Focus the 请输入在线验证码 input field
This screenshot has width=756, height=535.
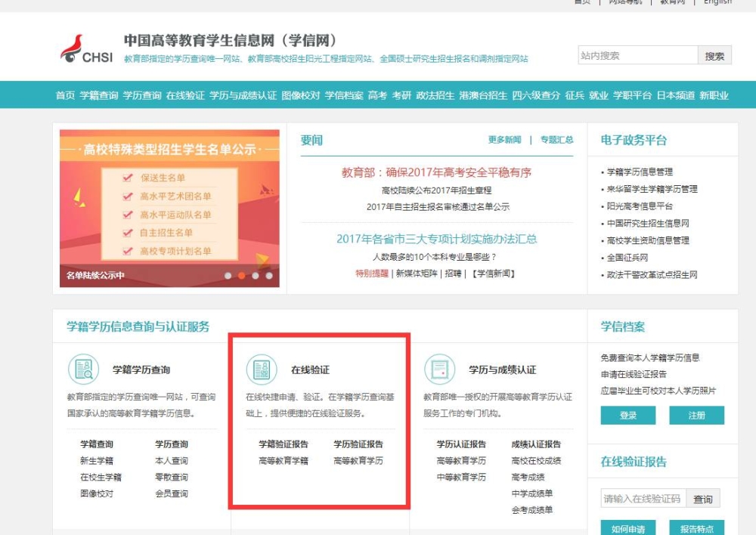(643, 499)
